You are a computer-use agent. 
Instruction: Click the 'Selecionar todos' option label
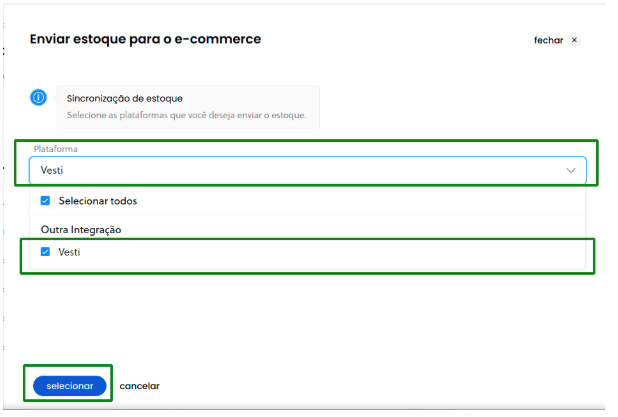click(98, 201)
